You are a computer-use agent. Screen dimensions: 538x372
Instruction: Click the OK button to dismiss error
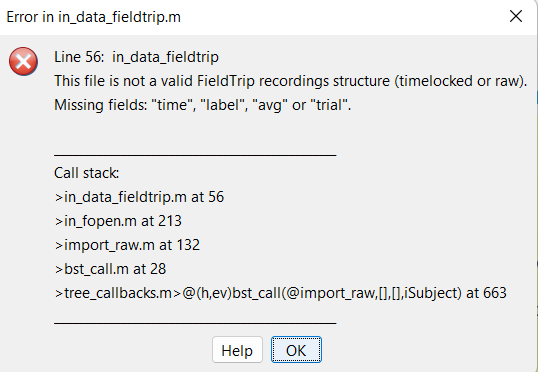[x=296, y=350]
